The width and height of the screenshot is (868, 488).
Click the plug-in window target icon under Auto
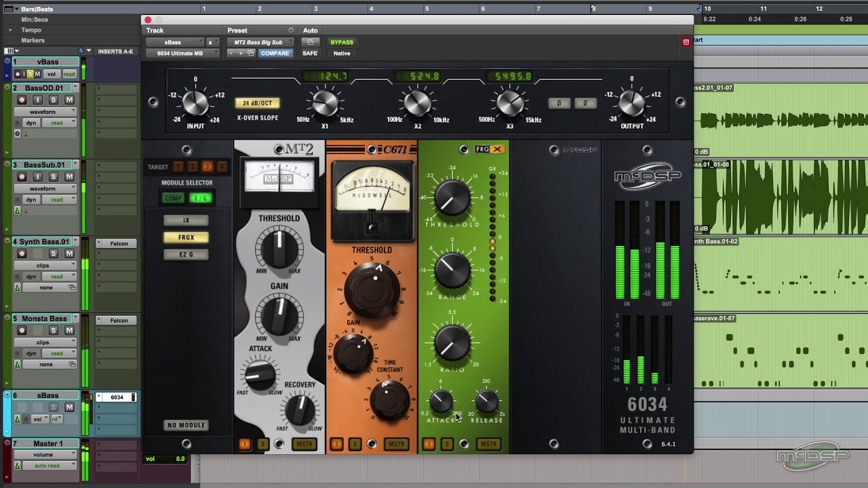309,42
